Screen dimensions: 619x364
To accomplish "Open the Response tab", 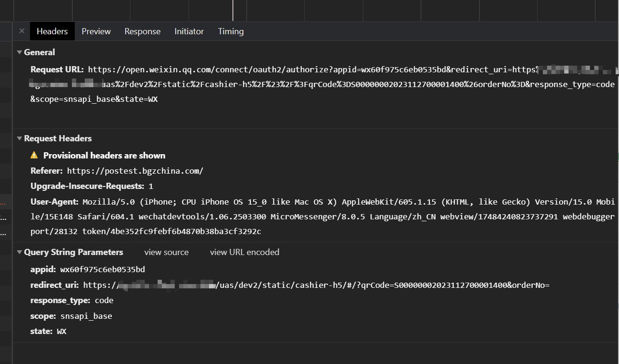I will [x=142, y=31].
